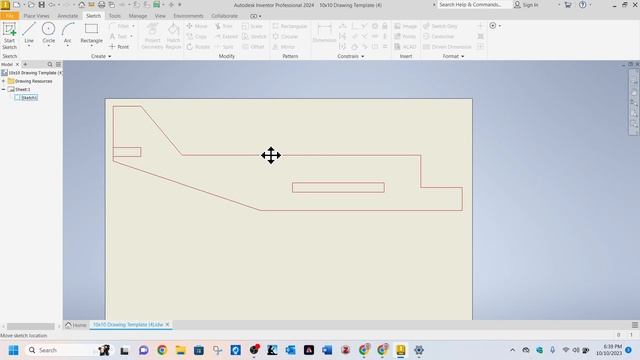Select the 10x10 Drawing Template root node
This screenshot has width=640, height=360.
(32, 73)
